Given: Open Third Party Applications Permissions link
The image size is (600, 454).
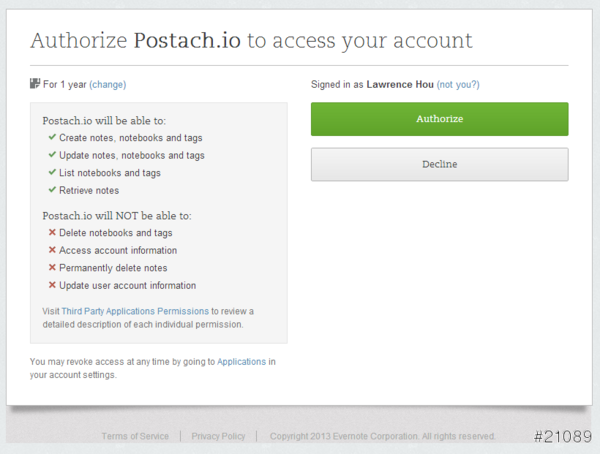Looking at the screenshot, I should pos(135,311).
